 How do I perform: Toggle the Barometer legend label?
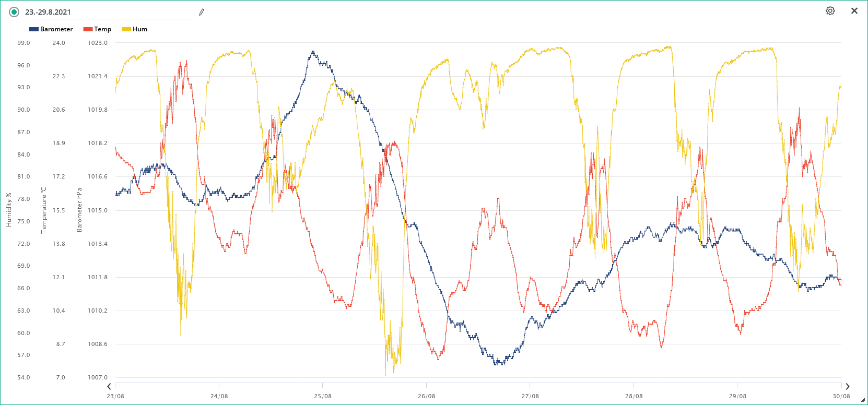click(56, 29)
